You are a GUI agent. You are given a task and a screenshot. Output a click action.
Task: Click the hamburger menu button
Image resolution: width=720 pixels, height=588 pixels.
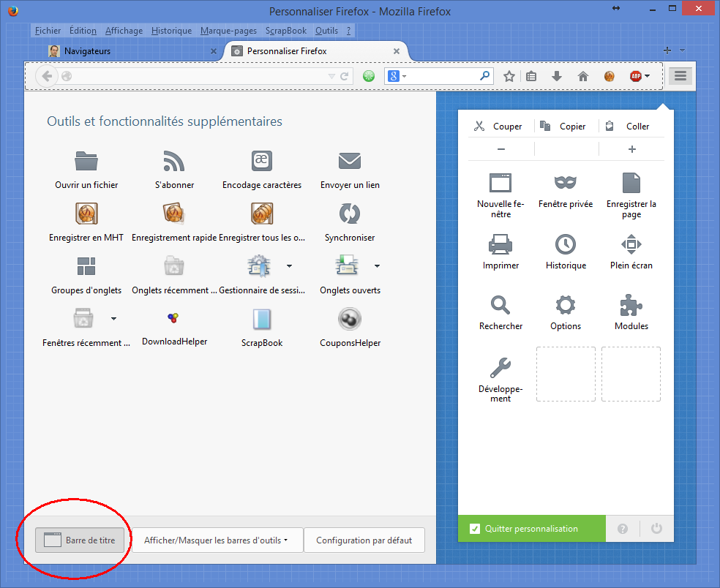680,76
